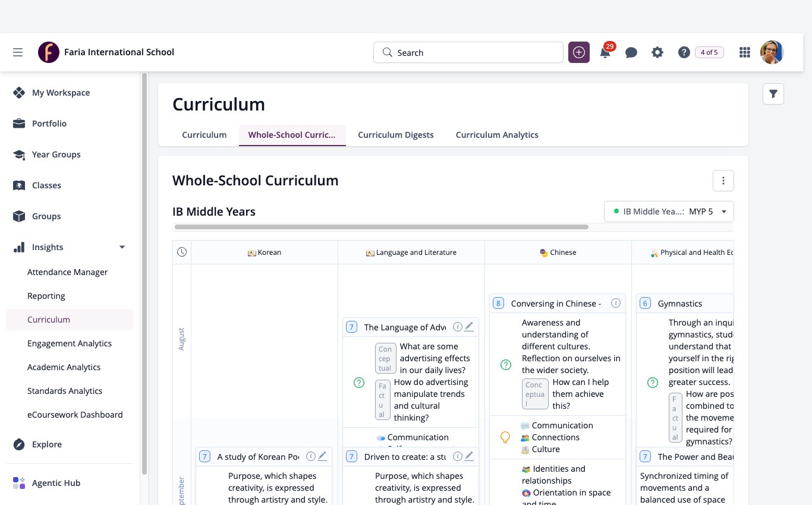Open notifications bell with 29 badge
The image size is (812, 505).
coord(605,52)
